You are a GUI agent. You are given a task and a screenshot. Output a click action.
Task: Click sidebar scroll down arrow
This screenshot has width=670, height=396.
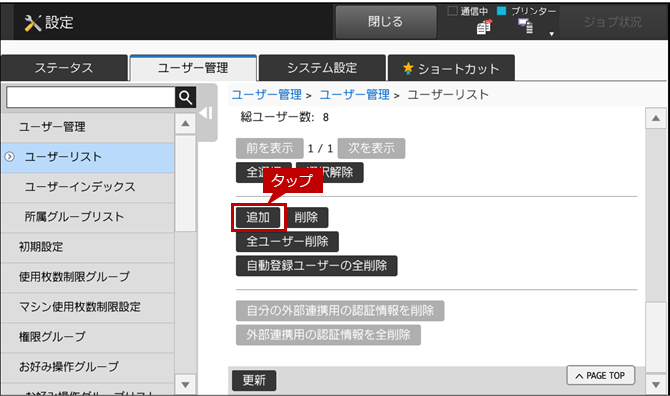click(185, 384)
